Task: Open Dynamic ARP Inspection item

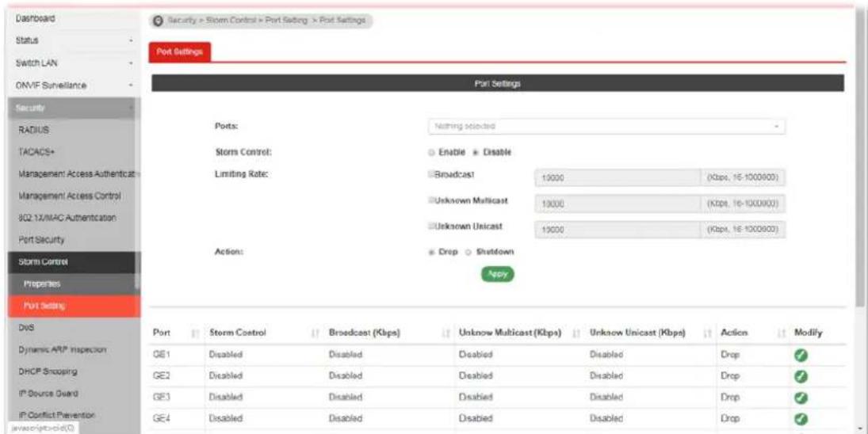Action: tap(75, 350)
